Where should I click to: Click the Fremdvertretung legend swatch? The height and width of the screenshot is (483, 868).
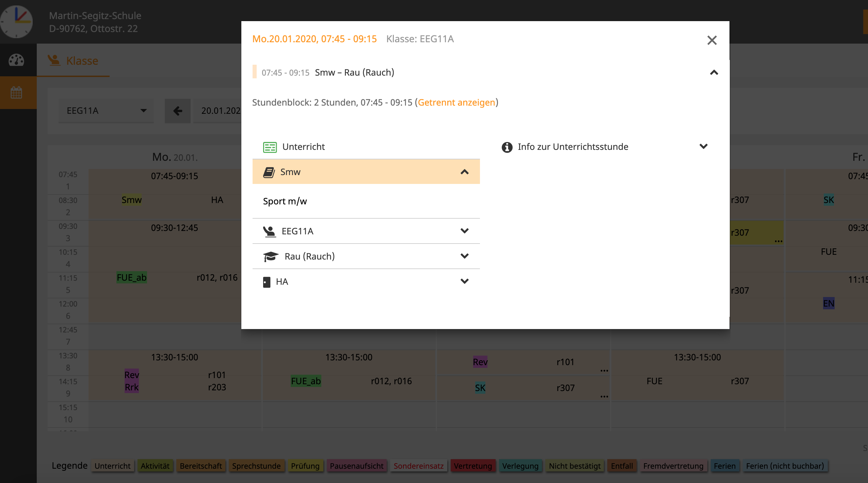(x=673, y=466)
